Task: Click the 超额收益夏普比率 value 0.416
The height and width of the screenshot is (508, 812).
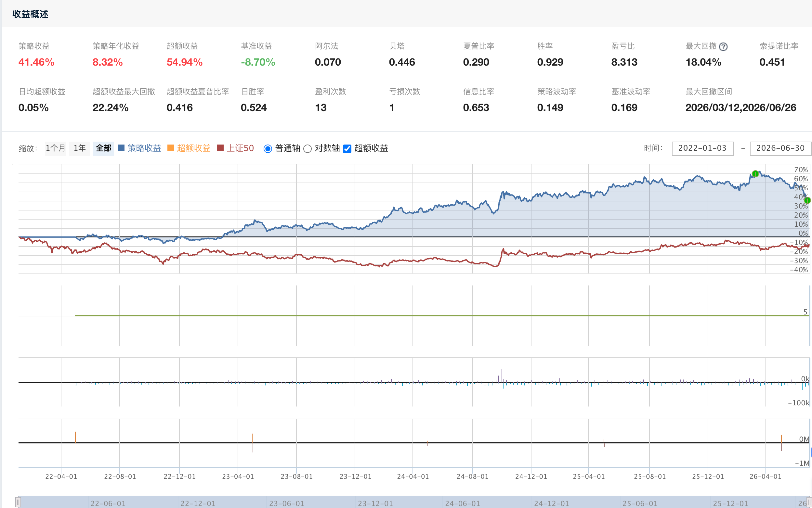Action: click(179, 108)
